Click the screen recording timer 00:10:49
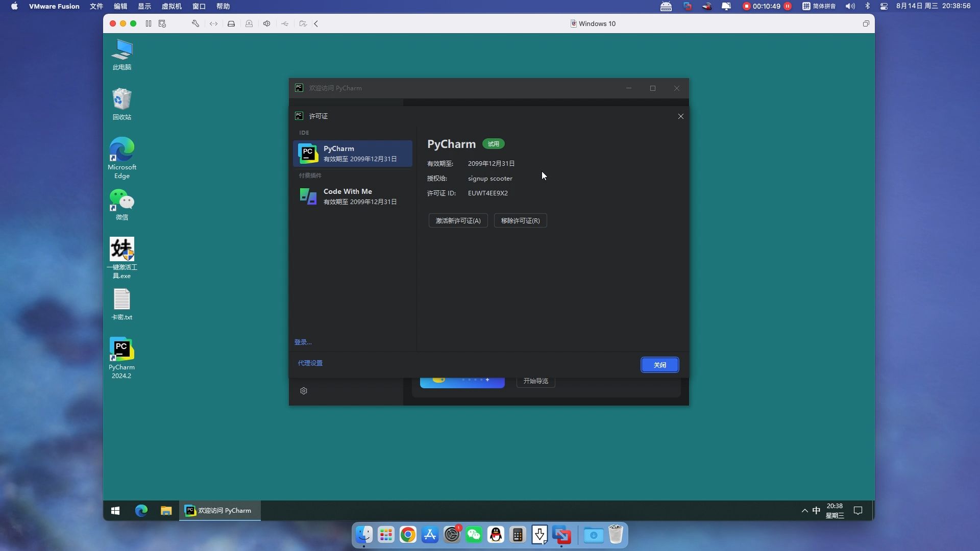The width and height of the screenshot is (980, 551). (x=767, y=6)
